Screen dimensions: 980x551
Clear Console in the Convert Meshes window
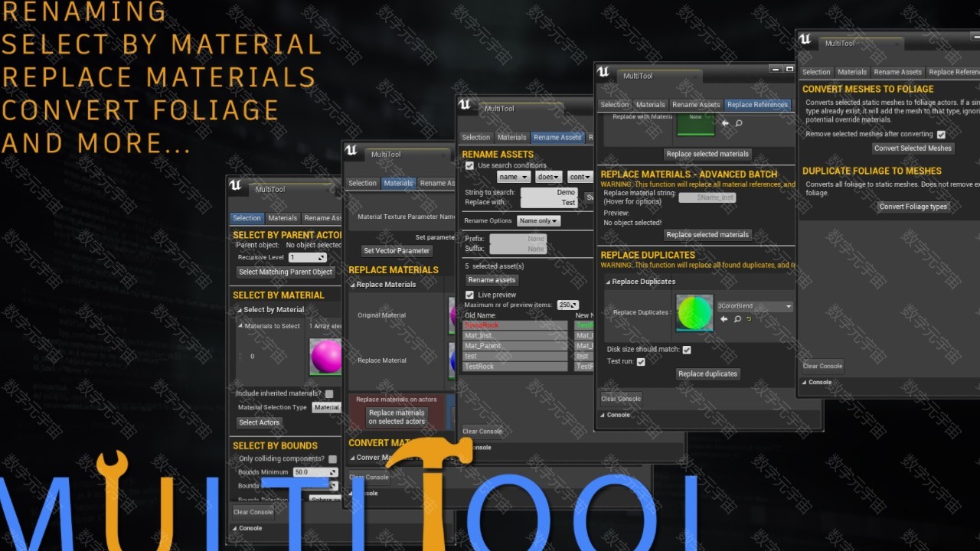[822, 366]
